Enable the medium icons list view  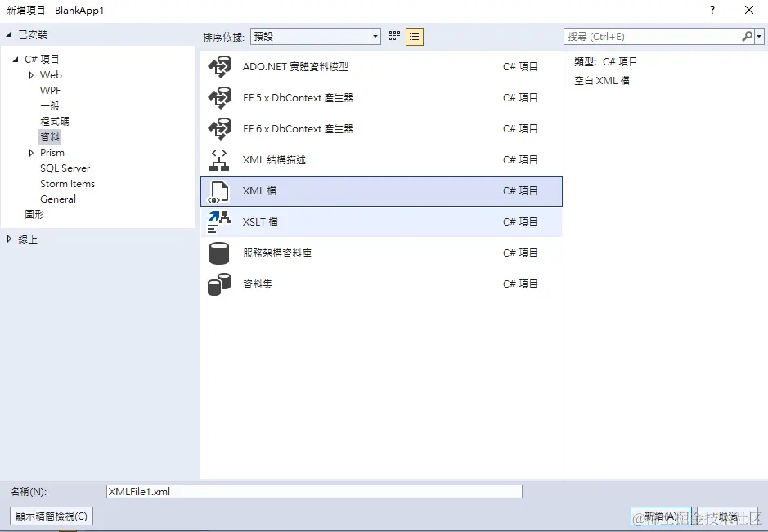[x=415, y=36]
